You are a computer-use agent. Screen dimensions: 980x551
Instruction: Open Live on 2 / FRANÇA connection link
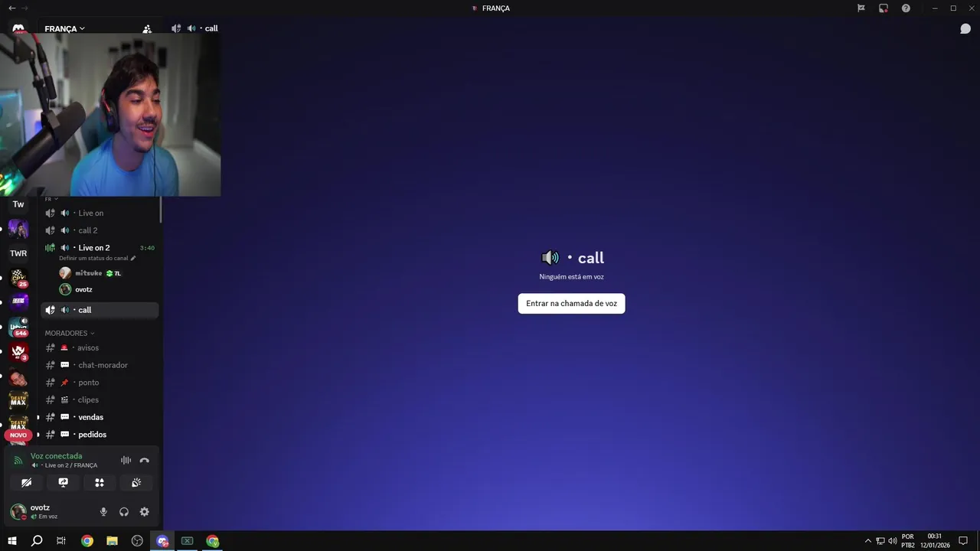pos(64,465)
